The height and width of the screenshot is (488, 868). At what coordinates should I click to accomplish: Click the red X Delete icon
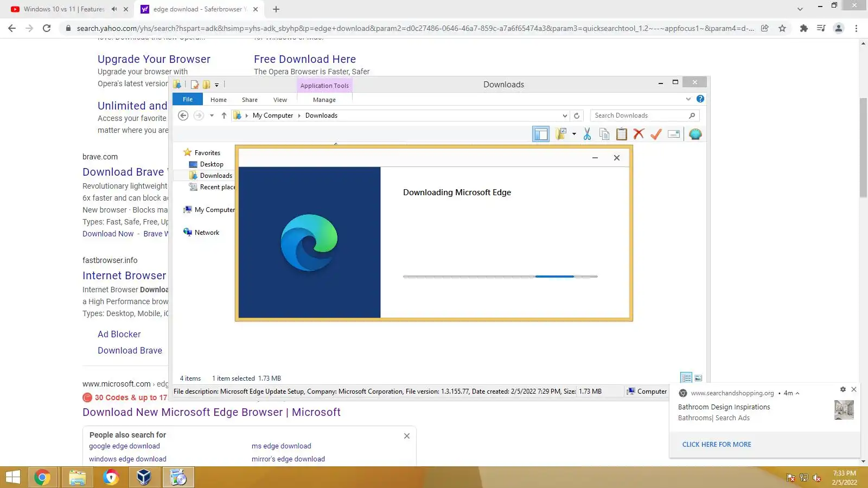pos(639,134)
